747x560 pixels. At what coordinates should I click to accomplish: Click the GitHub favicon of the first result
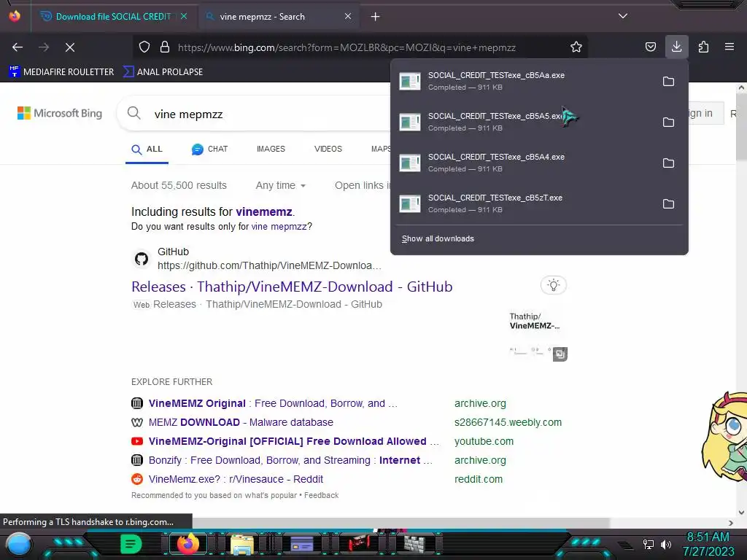(x=141, y=259)
